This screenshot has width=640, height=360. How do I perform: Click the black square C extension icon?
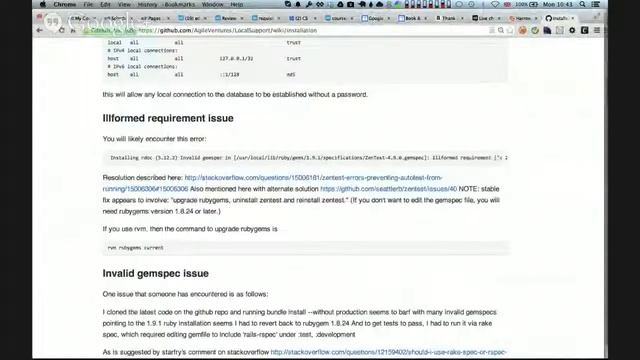click(584, 31)
